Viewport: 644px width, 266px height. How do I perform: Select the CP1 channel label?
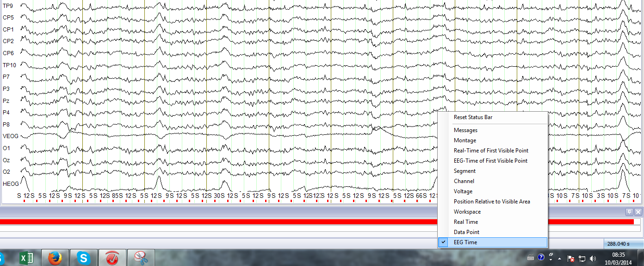point(8,29)
